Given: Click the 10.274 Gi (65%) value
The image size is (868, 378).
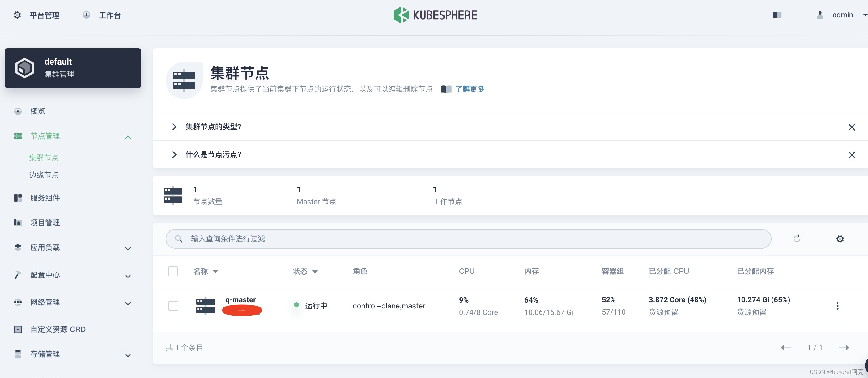Looking at the screenshot, I should click(x=763, y=299).
